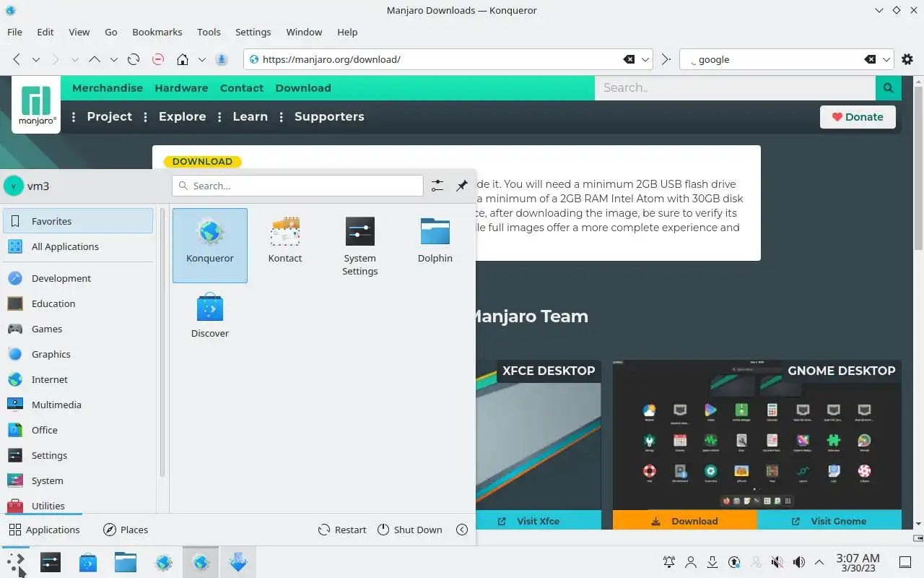The width and height of the screenshot is (924, 578).
Task: Click Shut Down in the launcher
Action: pos(409,530)
